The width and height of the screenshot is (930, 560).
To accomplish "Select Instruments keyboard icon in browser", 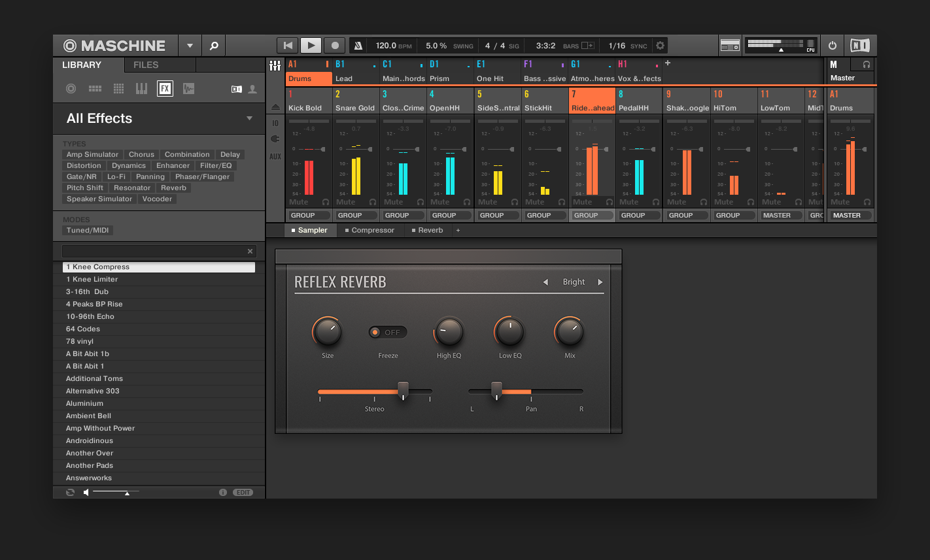I will [141, 89].
